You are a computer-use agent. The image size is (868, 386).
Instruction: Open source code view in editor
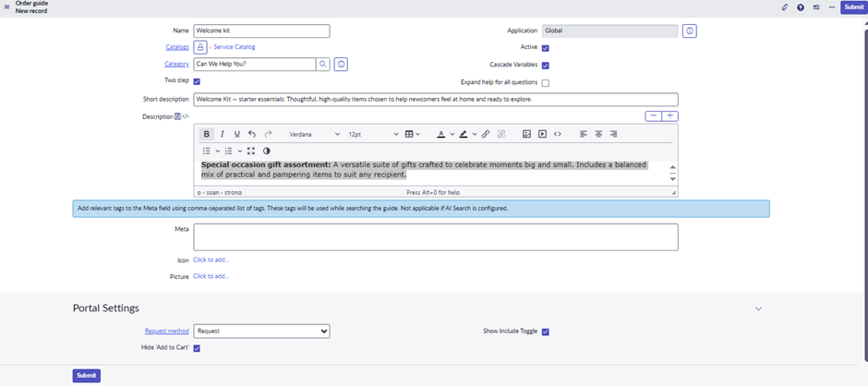tap(558, 134)
